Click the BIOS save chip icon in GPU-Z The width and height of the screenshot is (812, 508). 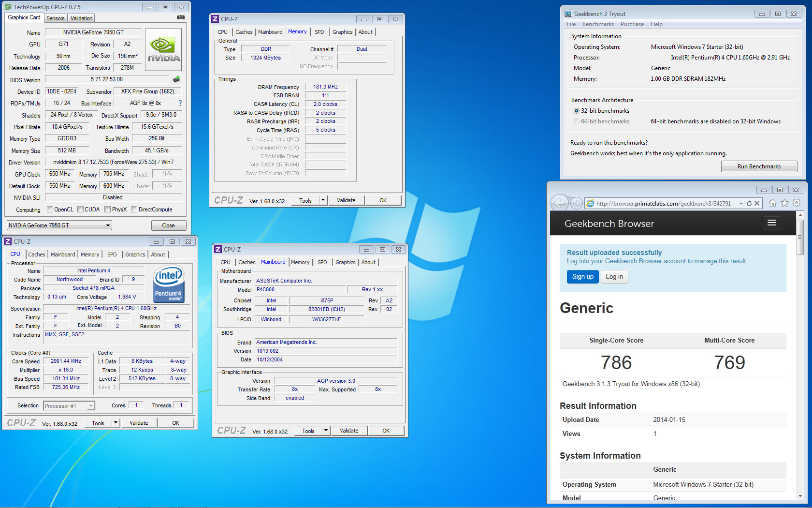click(176, 79)
